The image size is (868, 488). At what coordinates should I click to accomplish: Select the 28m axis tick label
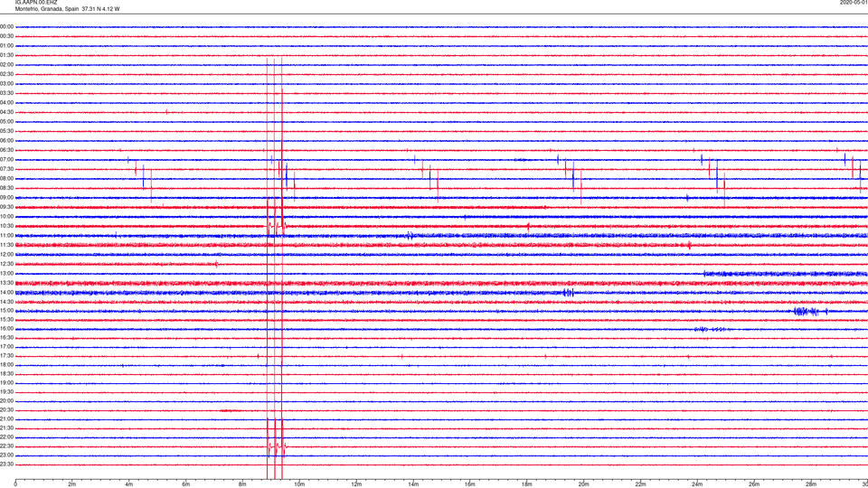click(x=811, y=484)
